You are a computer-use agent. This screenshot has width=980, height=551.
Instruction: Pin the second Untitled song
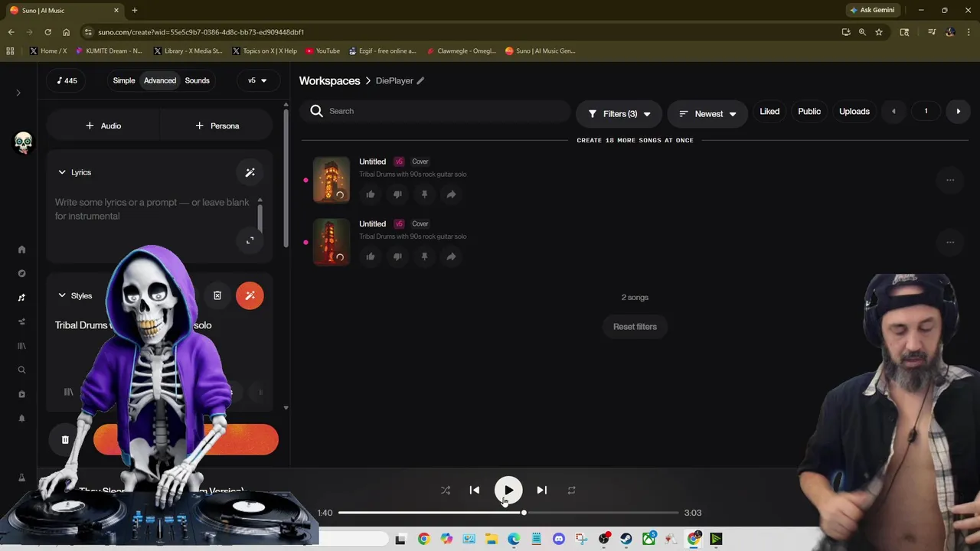click(424, 256)
